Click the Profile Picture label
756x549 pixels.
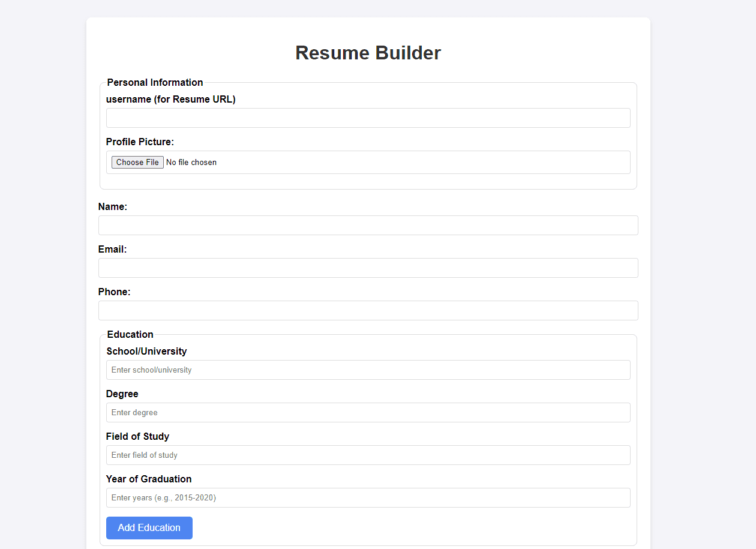click(x=140, y=142)
